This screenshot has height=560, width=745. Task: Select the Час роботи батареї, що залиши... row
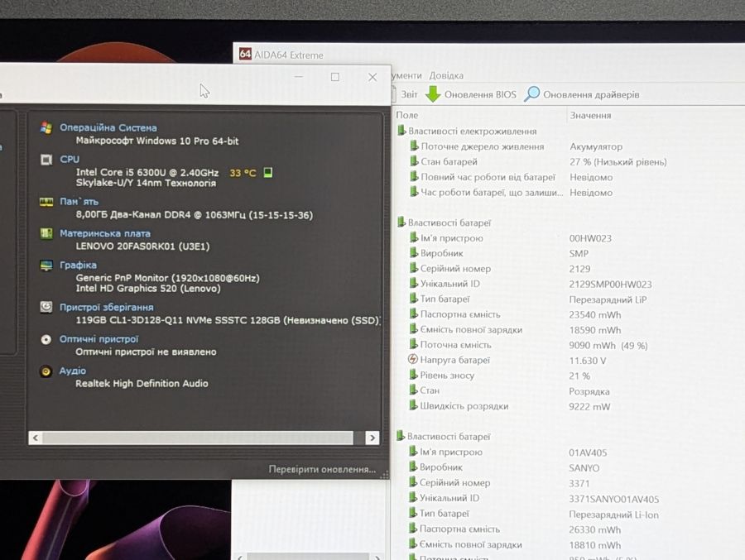coord(512,193)
